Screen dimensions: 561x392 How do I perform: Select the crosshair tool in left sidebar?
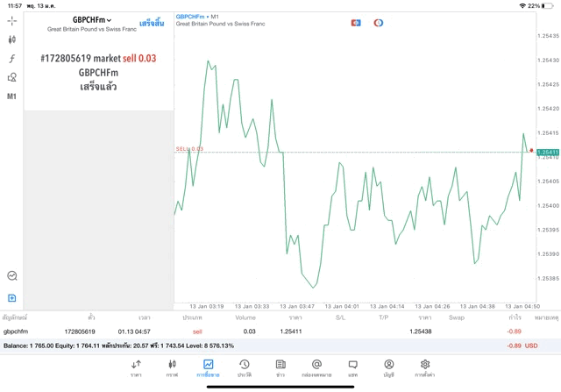click(11, 20)
